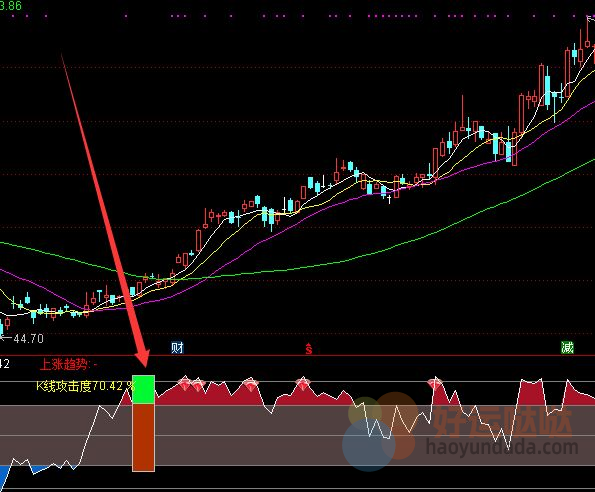
Task: Click the green 3.86 value text
Action: click(11, 5)
